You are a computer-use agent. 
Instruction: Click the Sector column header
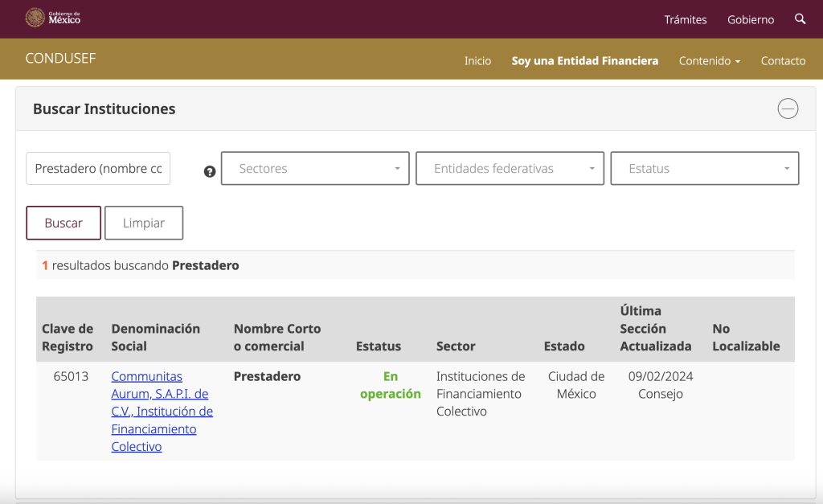[456, 346]
